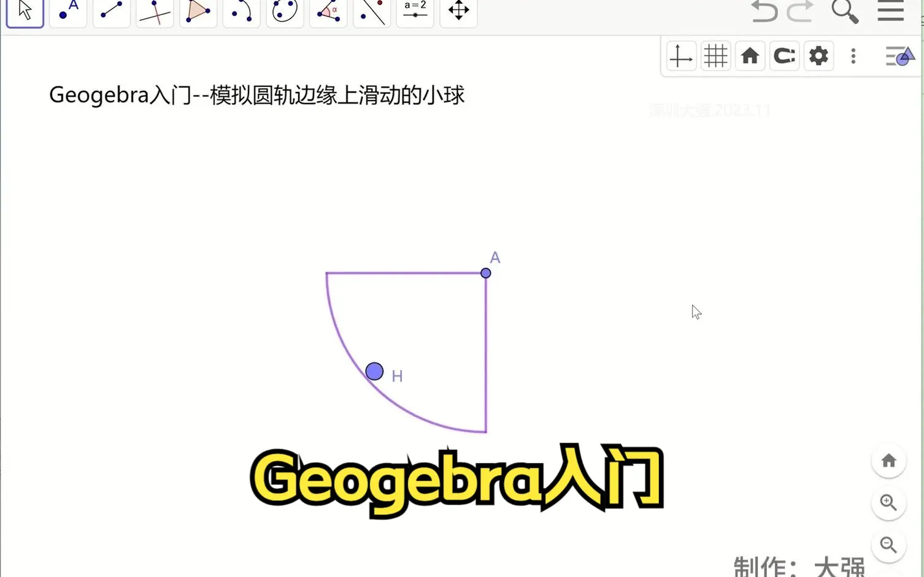Select the Slider a=2 tool
The height and width of the screenshot is (577, 924).
click(415, 11)
